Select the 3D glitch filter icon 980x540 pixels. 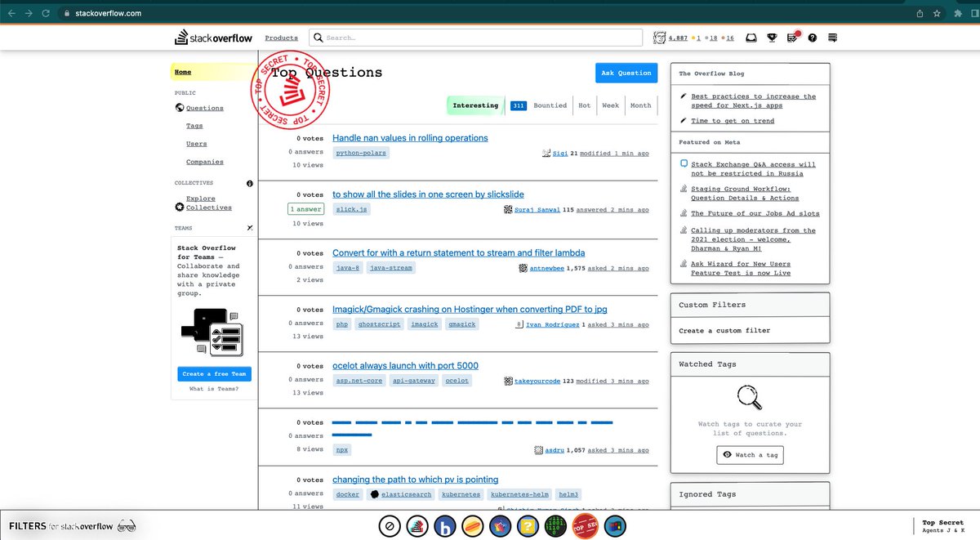click(x=417, y=526)
